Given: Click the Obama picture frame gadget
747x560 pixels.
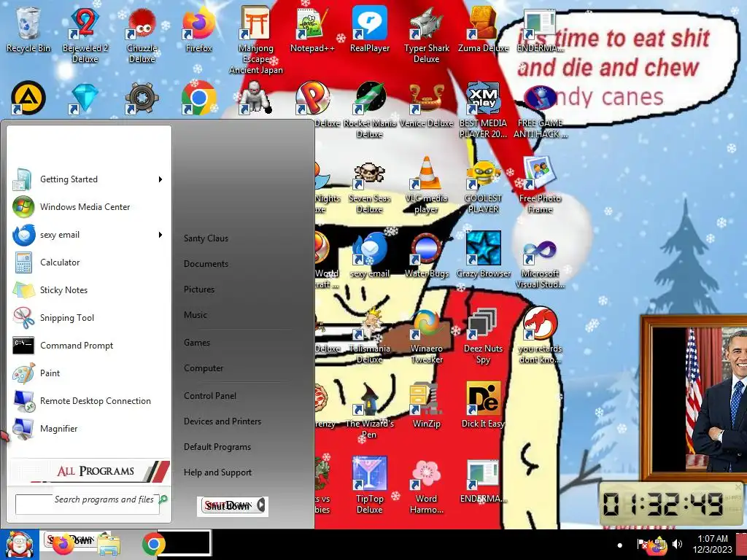Looking at the screenshot, I should click(x=694, y=398).
